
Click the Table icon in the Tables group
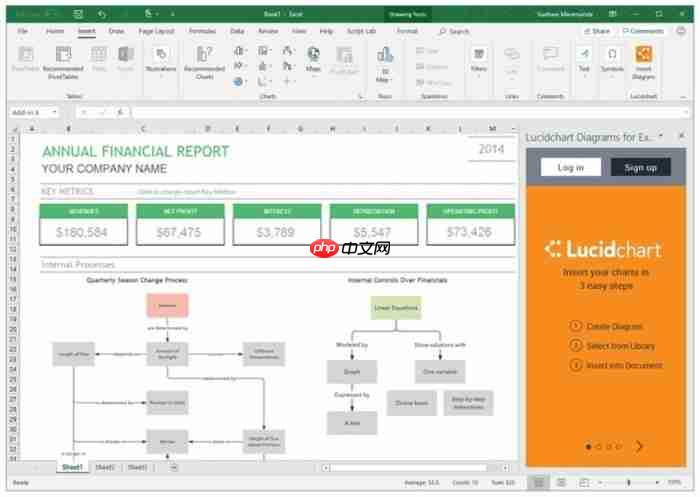(99, 58)
